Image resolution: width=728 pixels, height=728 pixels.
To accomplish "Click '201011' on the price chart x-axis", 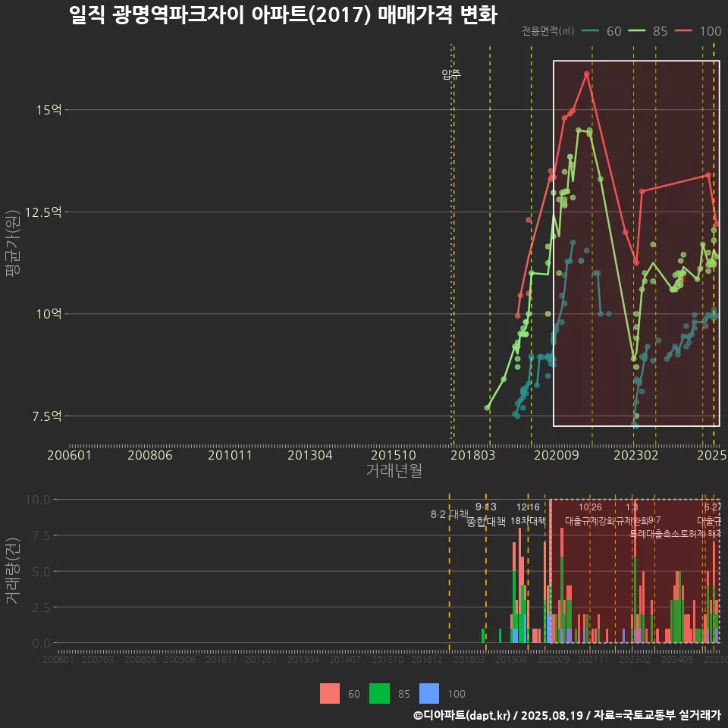I will (230, 455).
